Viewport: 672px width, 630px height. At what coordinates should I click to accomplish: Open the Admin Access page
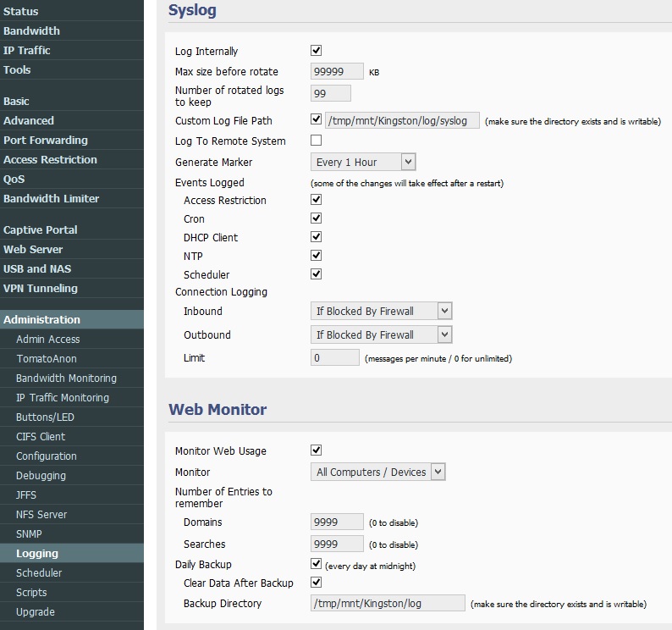(x=72, y=340)
